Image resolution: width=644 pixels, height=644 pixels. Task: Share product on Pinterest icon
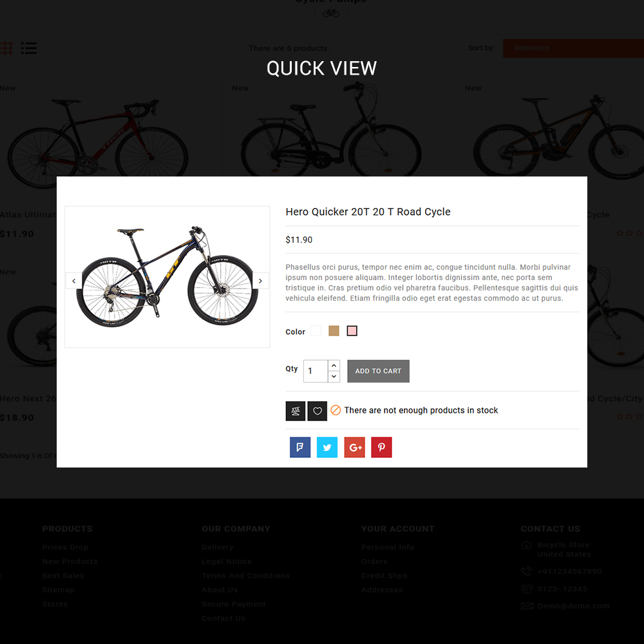(x=381, y=447)
